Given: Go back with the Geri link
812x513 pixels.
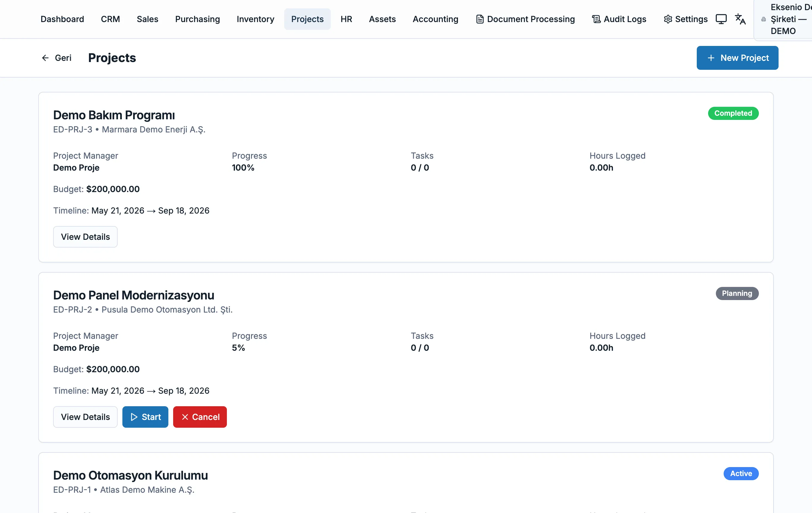Looking at the screenshot, I should [x=56, y=58].
